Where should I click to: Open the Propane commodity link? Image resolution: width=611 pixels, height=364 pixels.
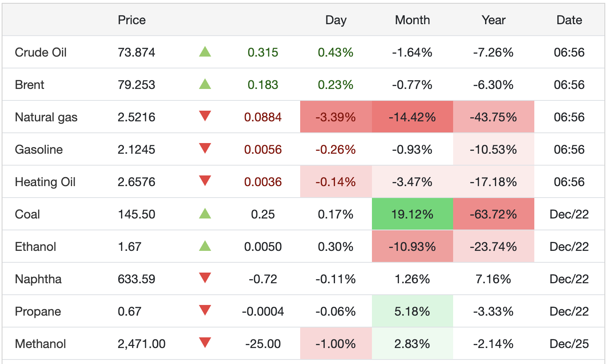38,312
